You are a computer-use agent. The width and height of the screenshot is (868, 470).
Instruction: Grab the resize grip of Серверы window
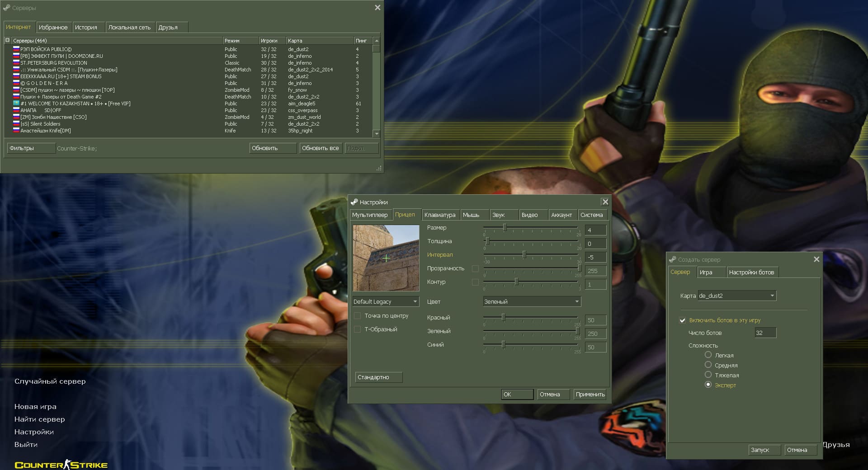[x=379, y=169]
